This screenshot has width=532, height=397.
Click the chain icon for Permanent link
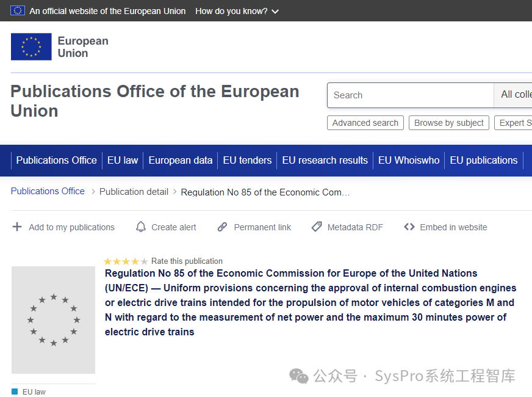tap(223, 227)
